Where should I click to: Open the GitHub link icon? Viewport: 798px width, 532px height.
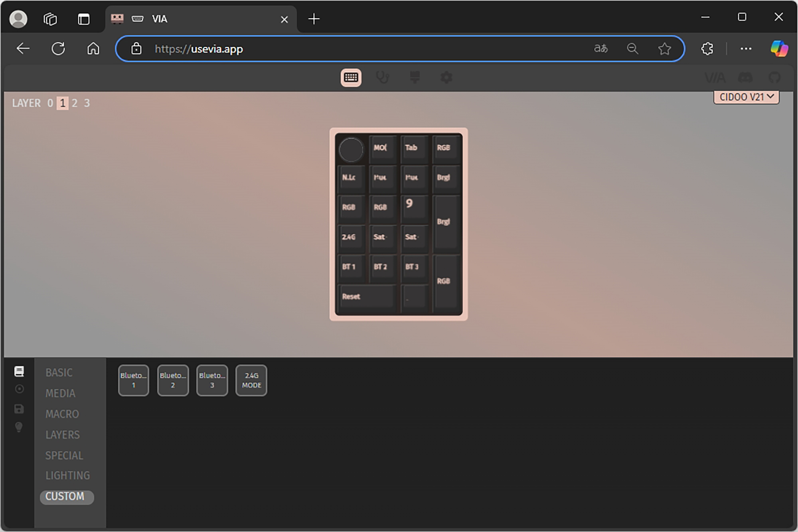[x=774, y=77]
